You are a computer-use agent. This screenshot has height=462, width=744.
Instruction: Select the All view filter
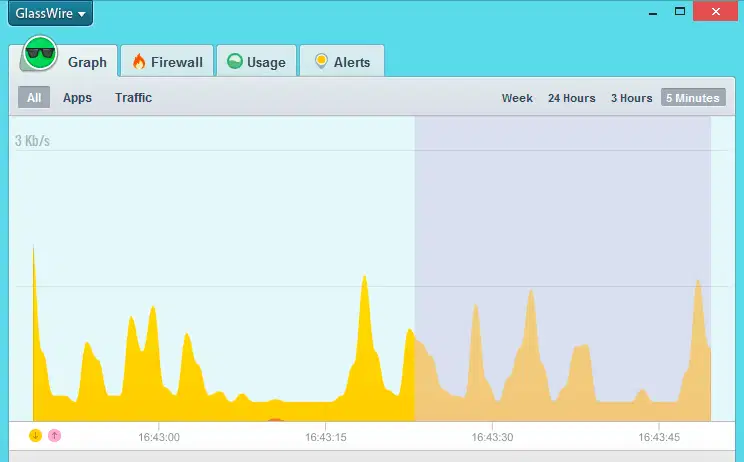(34, 97)
